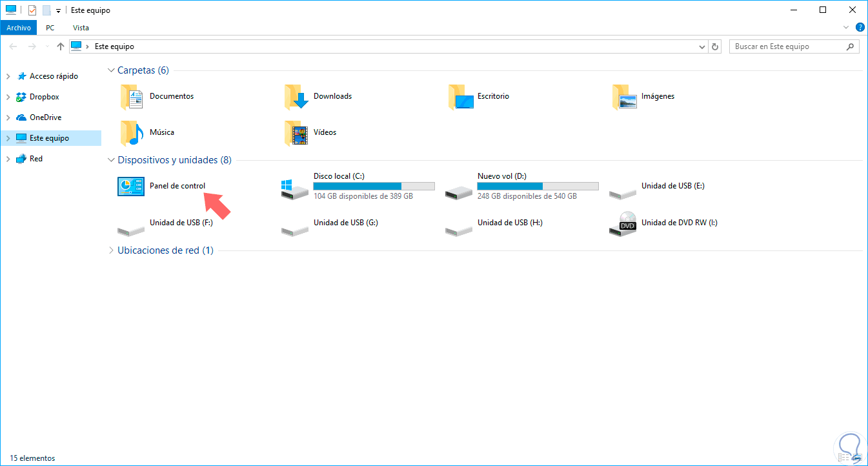868x466 pixels.
Task: Open the Archivo menu
Action: tap(19, 28)
